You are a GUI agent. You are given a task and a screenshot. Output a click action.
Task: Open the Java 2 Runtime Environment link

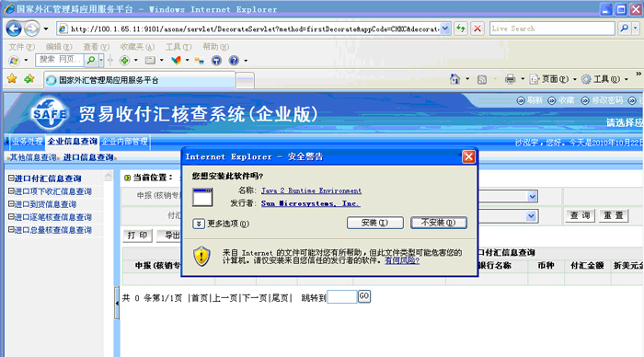coord(311,190)
